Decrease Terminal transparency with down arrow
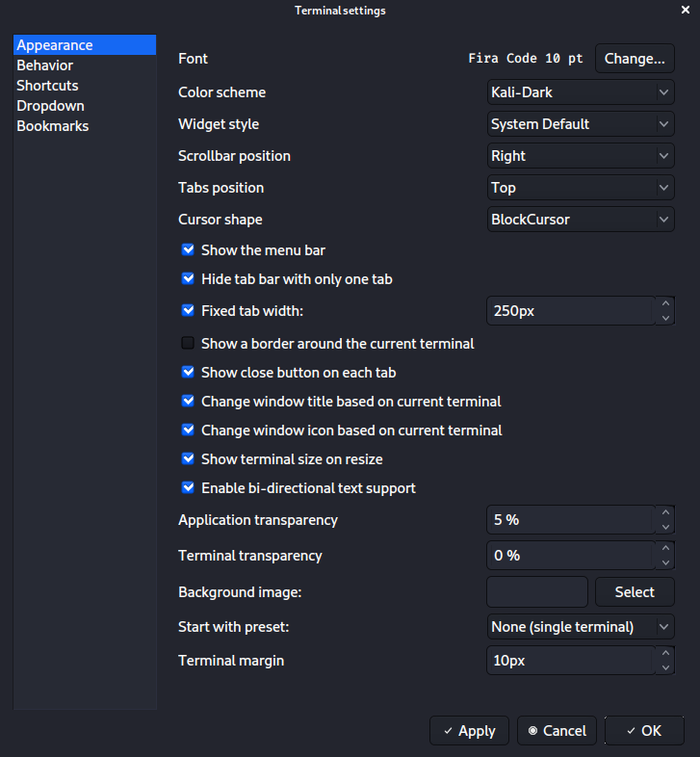This screenshot has height=757, width=700. coord(665,562)
